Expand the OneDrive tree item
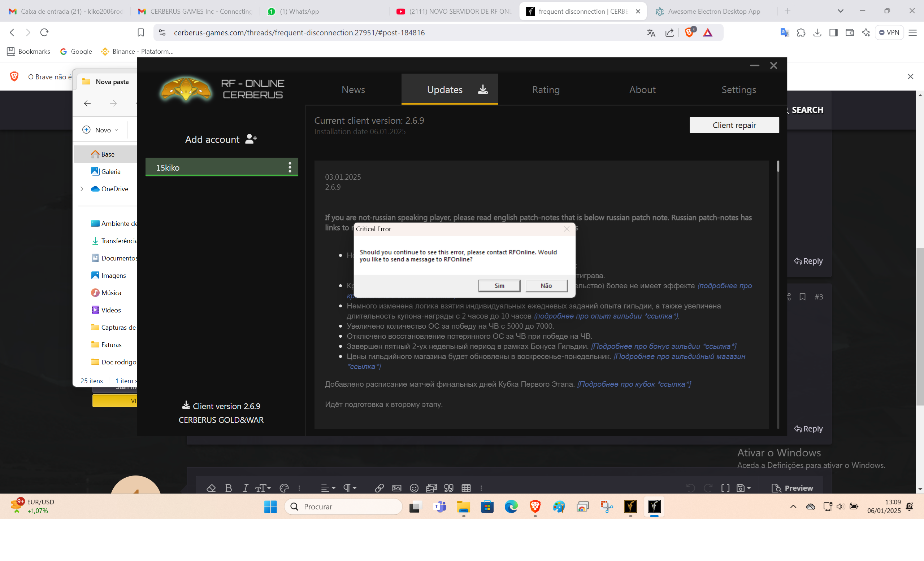This screenshot has width=924, height=561. pyautogui.click(x=82, y=189)
